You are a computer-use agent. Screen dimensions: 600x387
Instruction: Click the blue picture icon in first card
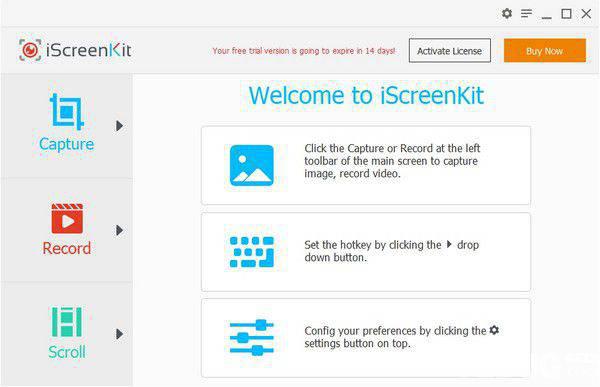252,165
